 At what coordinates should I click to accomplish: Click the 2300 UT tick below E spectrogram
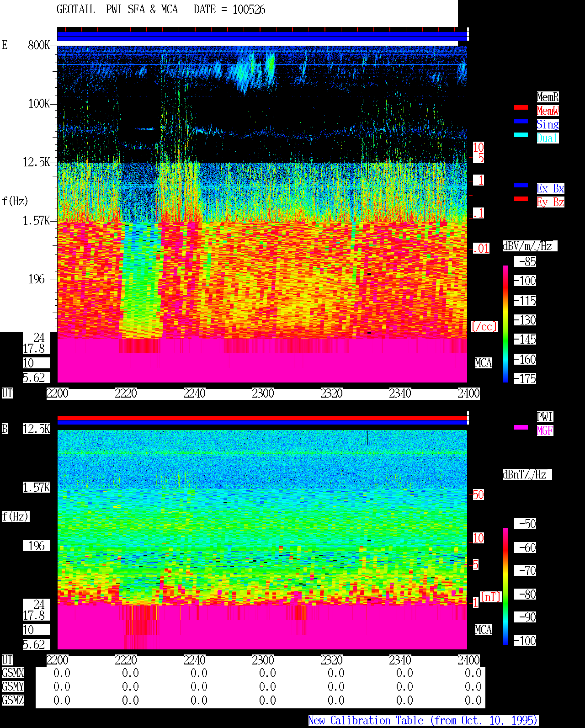tap(263, 393)
